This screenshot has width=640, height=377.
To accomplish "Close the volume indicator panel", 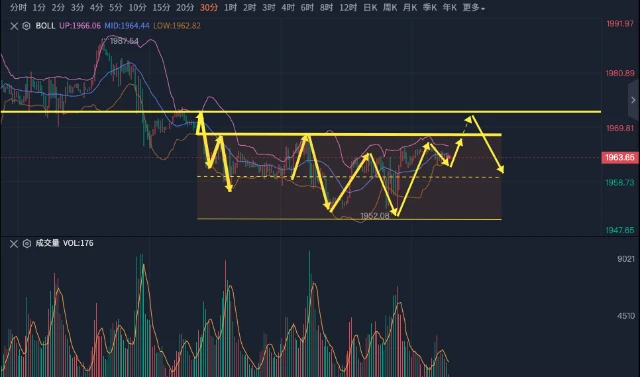I will [x=14, y=244].
